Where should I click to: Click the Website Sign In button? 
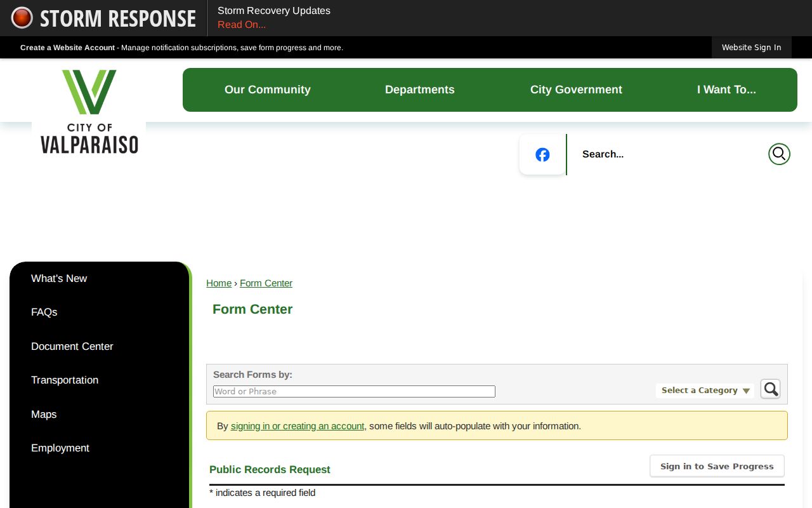751,48
